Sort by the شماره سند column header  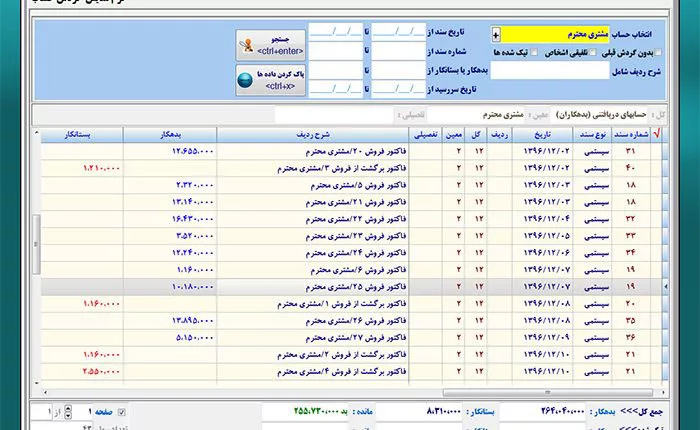(x=631, y=134)
